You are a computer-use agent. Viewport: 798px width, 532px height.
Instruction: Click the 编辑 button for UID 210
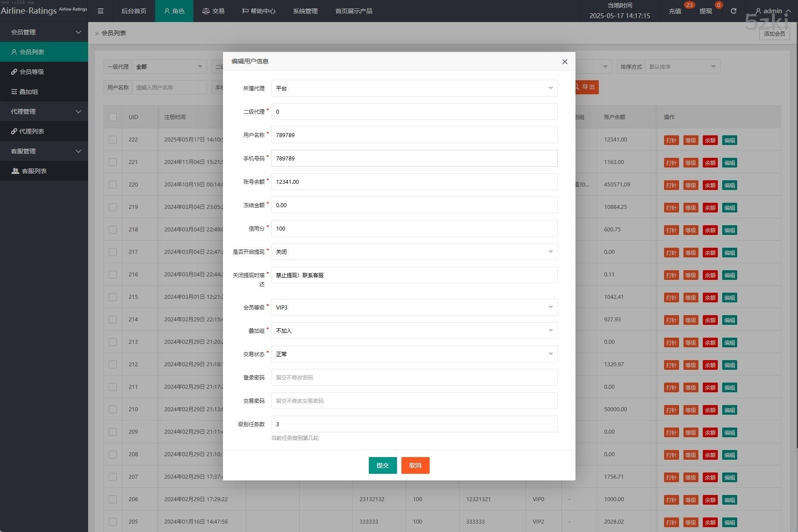point(729,410)
